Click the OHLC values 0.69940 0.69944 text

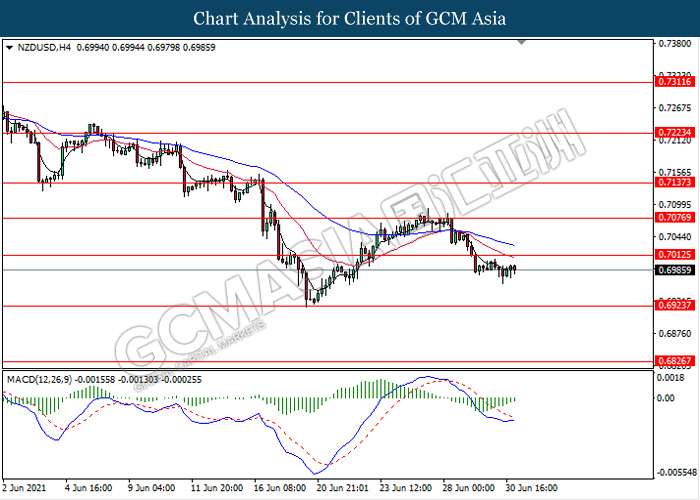111,47
